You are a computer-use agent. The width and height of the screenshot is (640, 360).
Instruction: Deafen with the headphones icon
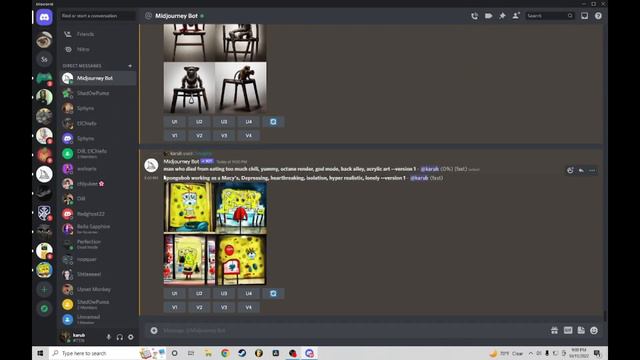coord(120,337)
